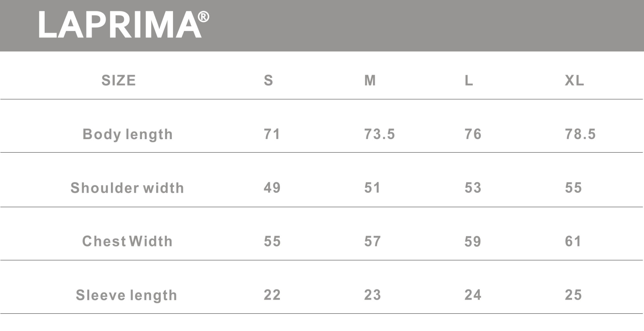The width and height of the screenshot is (644, 331).
Task: Select shoulder width value 53
Action: [473, 188]
